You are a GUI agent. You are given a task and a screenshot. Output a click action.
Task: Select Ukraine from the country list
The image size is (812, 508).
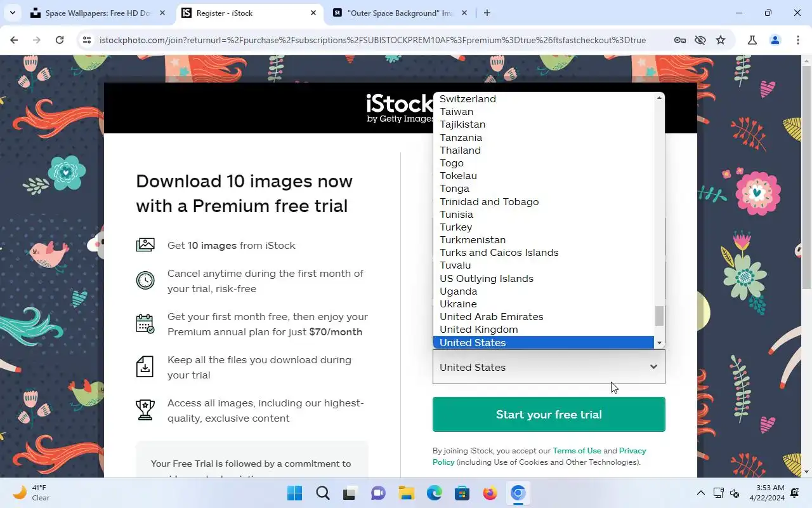click(x=544, y=304)
